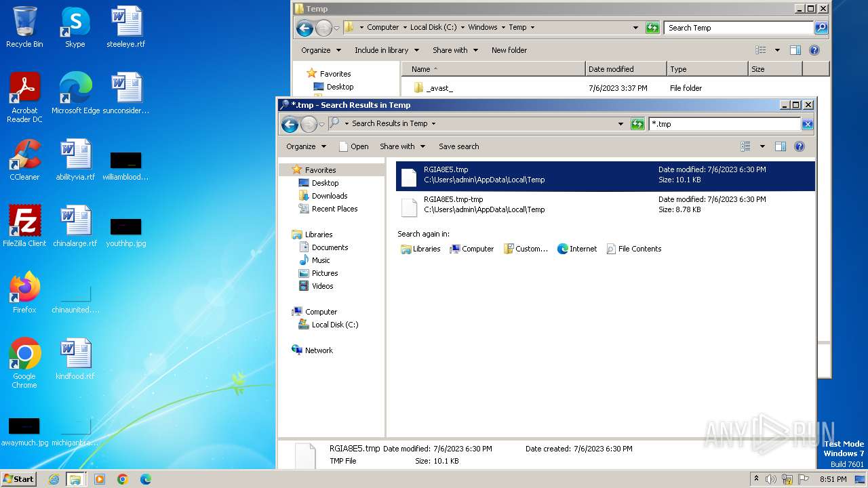
Task: Click the *.tmp search box
Action: 724,124
